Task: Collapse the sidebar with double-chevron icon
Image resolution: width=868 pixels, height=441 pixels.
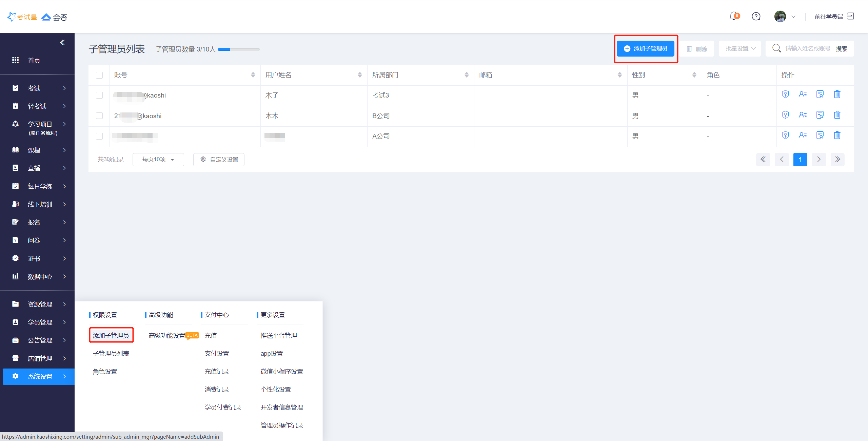Action: [62, 42]
